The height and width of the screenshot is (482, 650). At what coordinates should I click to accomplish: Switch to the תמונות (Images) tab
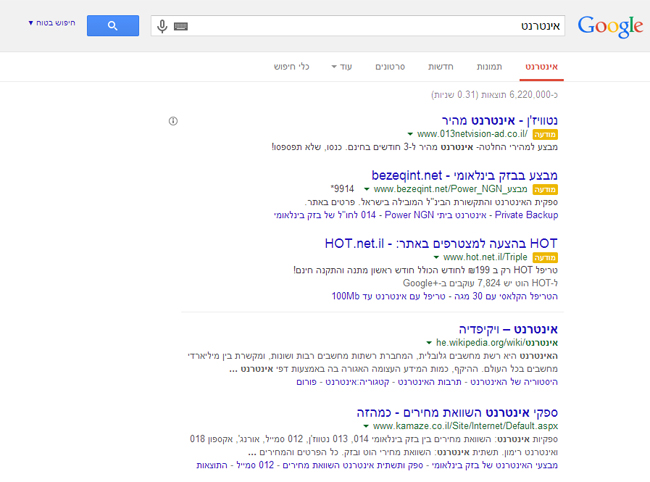489,67
